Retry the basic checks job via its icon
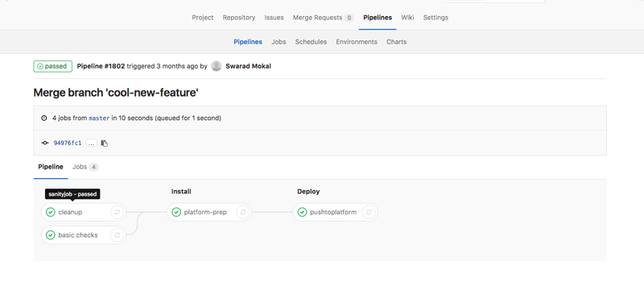 point(117,235)
